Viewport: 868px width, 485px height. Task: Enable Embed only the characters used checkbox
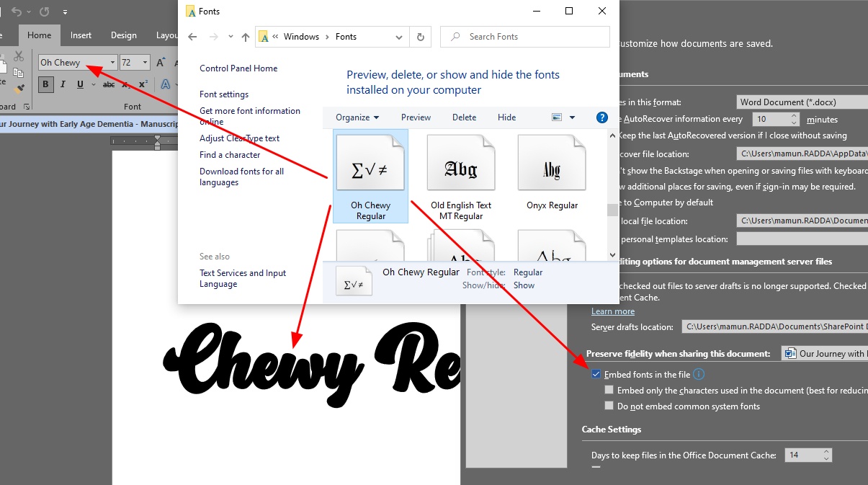click(609, 390)
